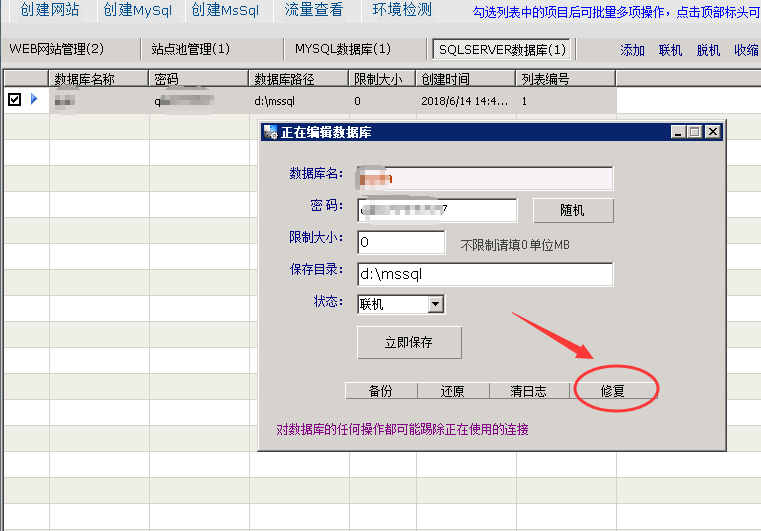
Task: Click the 联机 online link
Action: click(670, 50)
